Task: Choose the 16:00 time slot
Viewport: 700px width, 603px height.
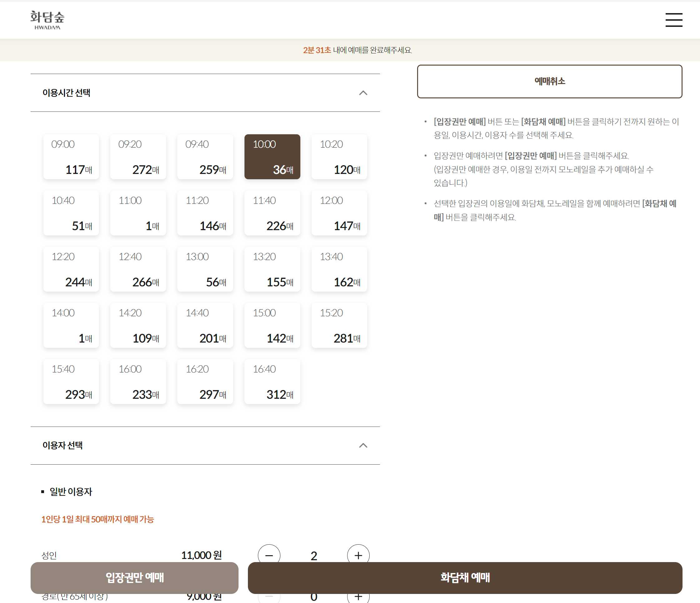Action: pyautogui.click(x=138, y=381)
